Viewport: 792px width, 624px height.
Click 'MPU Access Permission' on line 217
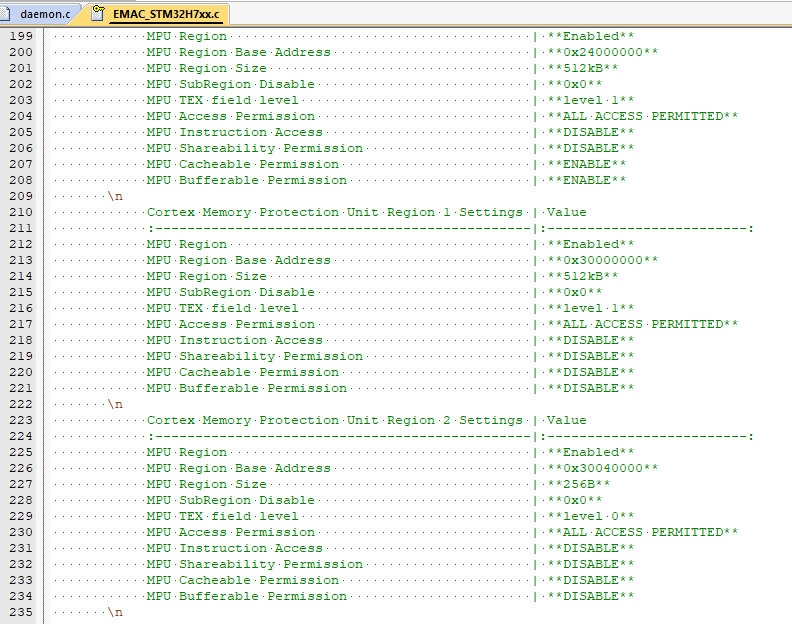pos(230,324)
